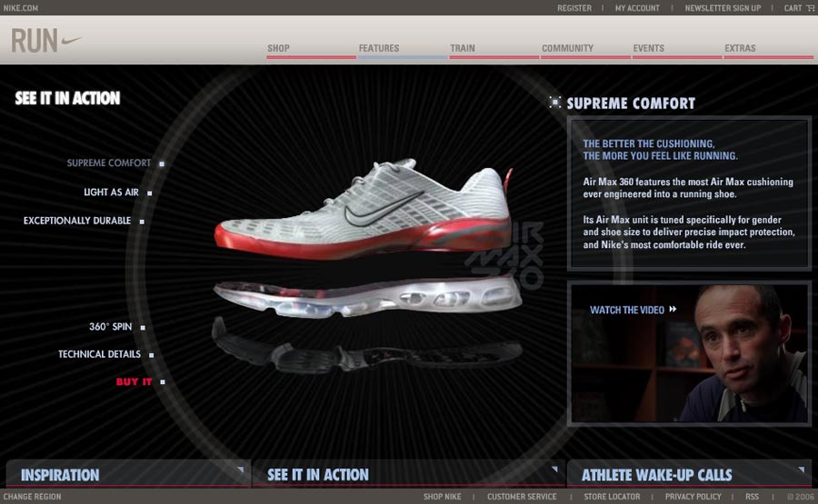818x504 pixels.
Task: Open the Shop navigation tab
Action: 279,49
